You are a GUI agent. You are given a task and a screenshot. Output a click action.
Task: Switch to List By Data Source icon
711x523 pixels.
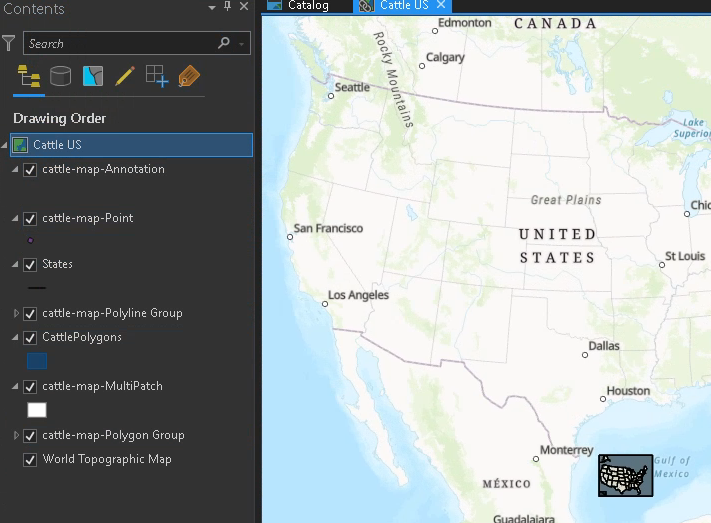(x=61, y=76)
